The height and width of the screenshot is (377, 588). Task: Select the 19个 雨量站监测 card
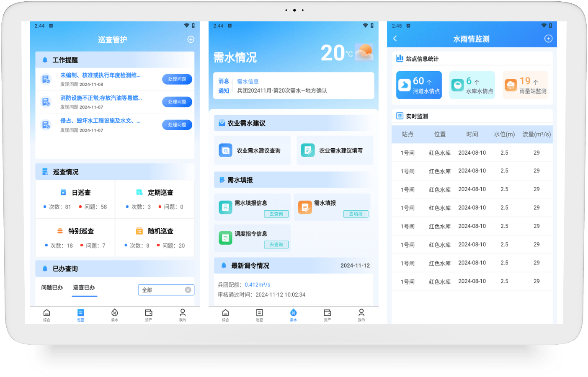pyautogui.click(x=525, y=85)
